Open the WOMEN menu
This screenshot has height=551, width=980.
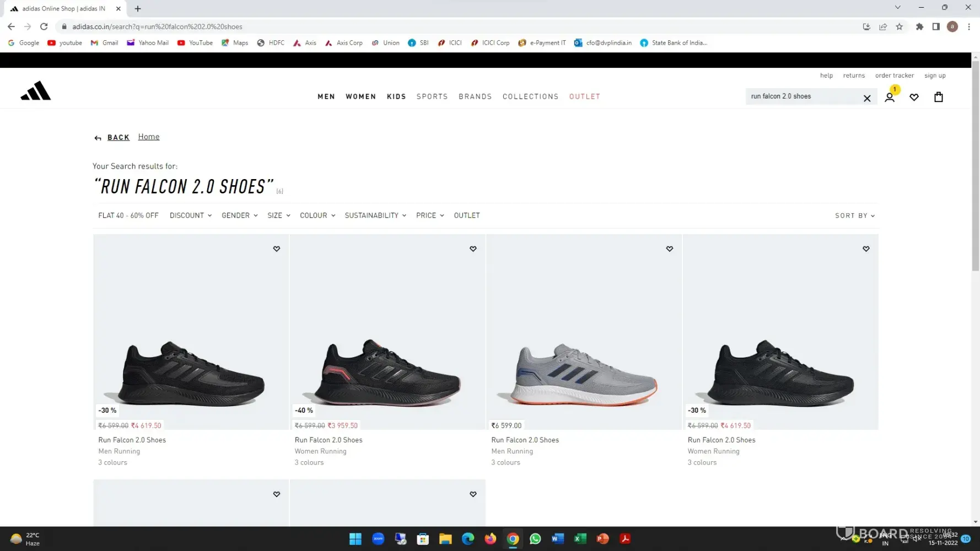click(x=361, y=96)
